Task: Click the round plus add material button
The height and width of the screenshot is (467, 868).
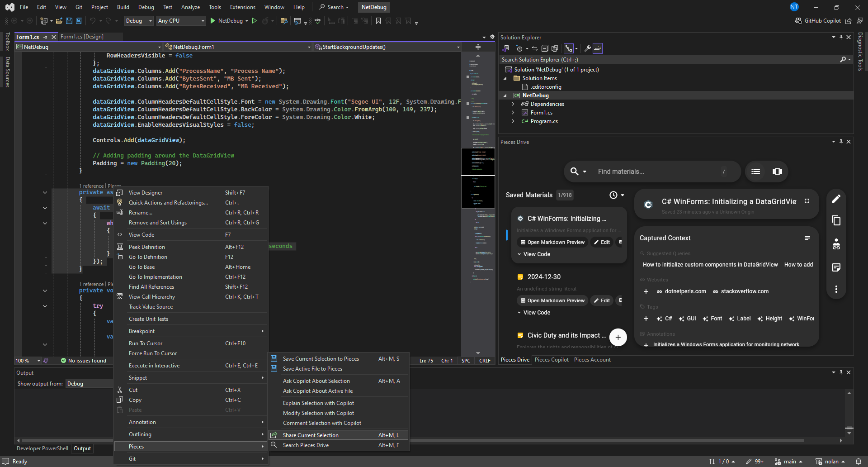Action: coord(618,337)
